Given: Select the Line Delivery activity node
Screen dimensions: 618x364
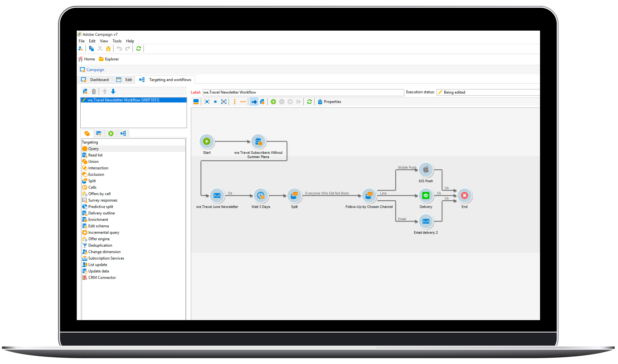Looking at the screenshot, I should [426, 196].
